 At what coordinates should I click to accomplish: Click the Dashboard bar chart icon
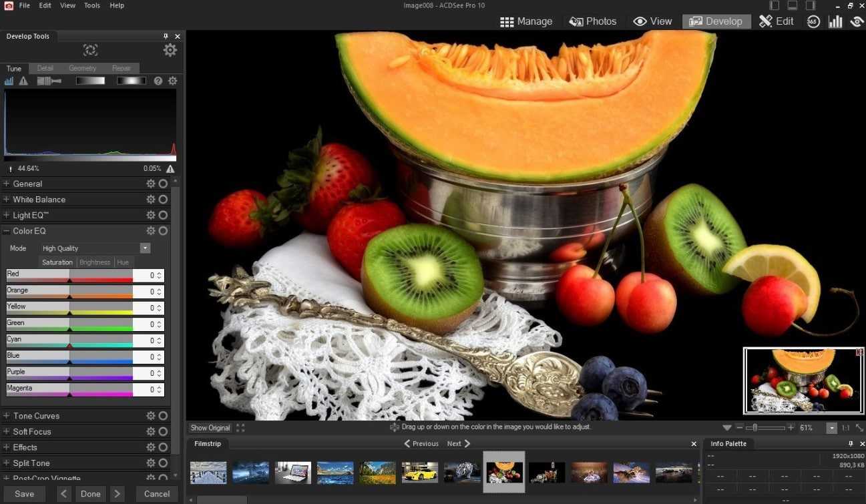tap(835, 21)
